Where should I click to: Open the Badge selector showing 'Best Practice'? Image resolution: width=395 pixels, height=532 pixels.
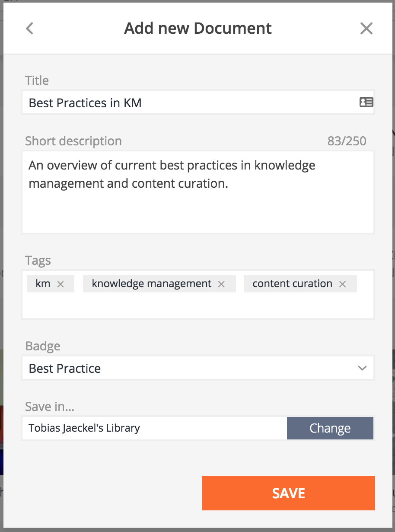(190, 369)
